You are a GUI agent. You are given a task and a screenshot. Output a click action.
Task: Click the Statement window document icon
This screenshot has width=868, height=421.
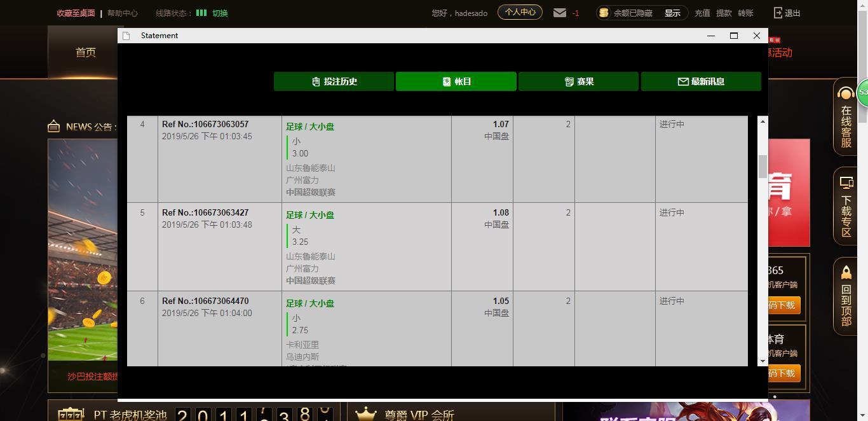tap(126, 36)
